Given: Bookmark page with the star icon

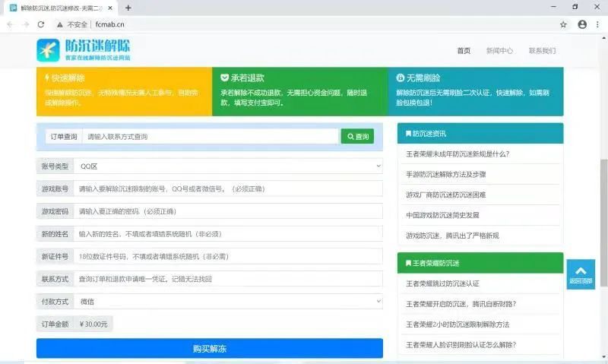Looking at the screenshot, I should point(563,24).
